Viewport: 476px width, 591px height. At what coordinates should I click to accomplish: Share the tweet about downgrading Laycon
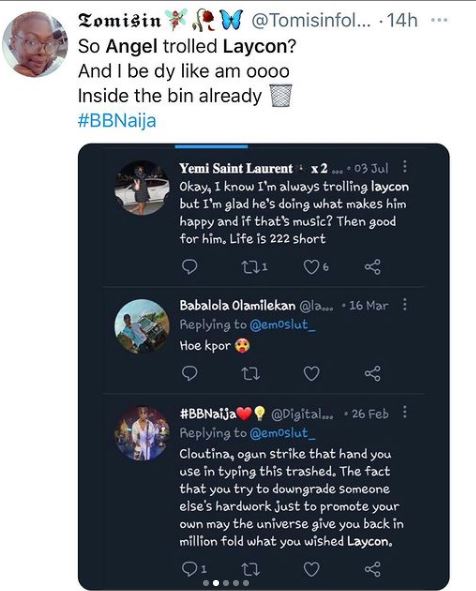point(373,569)
